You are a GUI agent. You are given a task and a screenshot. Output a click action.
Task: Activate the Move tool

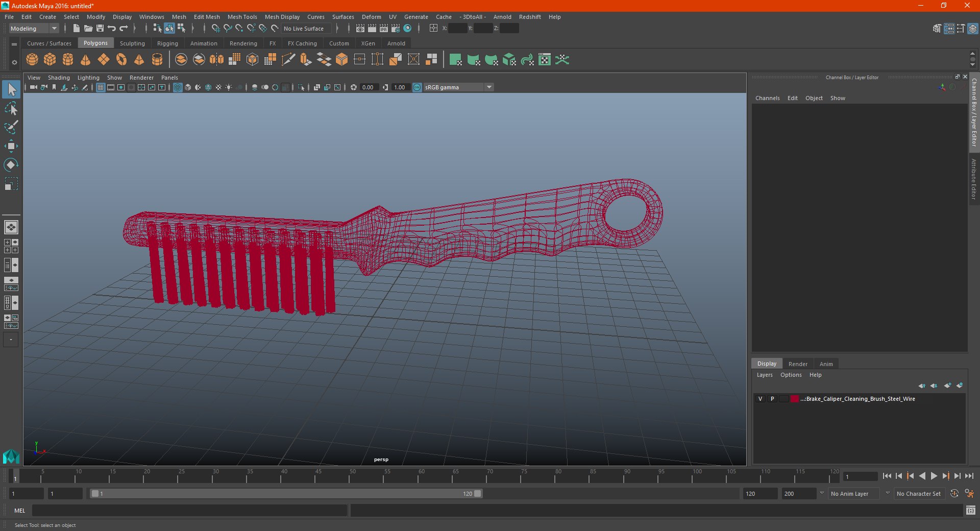pos(11,146)
